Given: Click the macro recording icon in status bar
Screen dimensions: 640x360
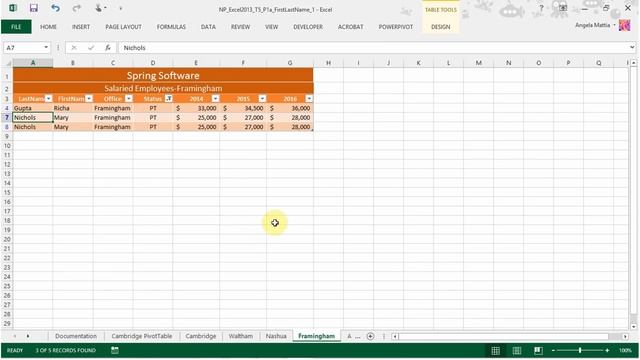Looking at the screenshot, I should point(115,350).
